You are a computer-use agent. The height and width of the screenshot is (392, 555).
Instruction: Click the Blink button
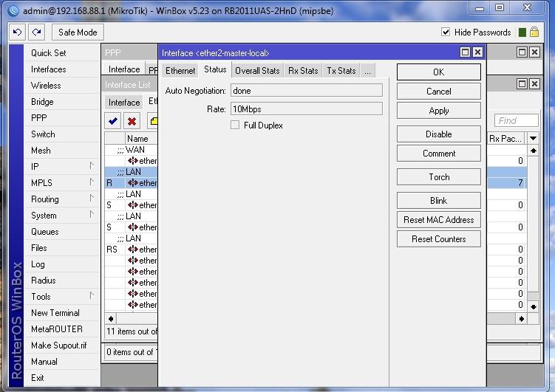(x=438, y=200)
